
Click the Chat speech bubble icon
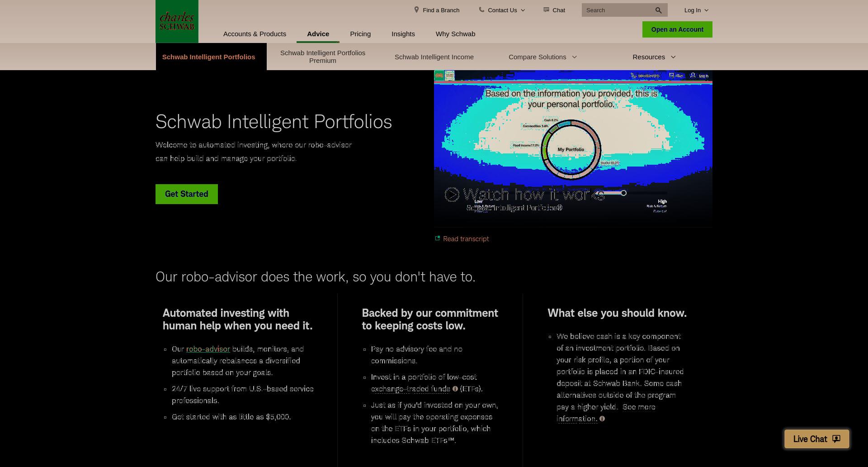[x=546, y=10]
